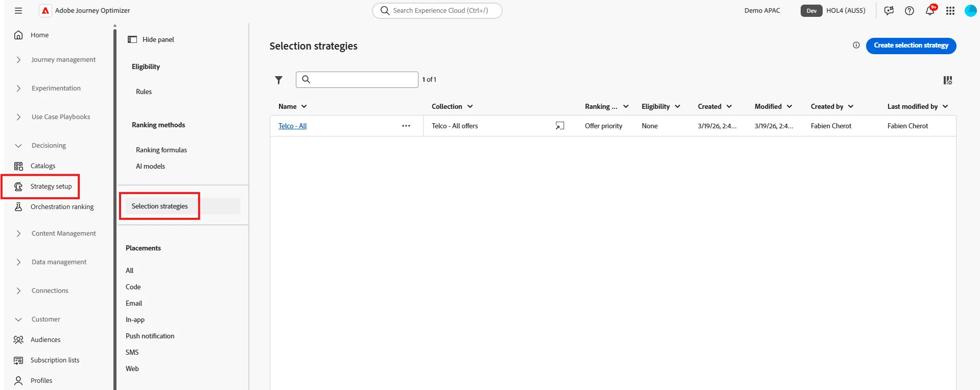This screenshot has width=980, height=390.
Task: Open the Help question mark icon
Action: pos(909,11)
